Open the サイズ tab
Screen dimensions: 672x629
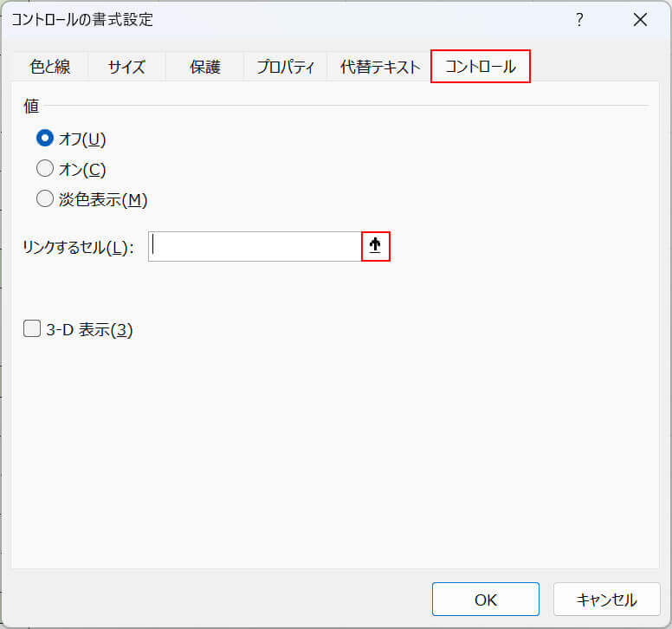click(126, 67)
